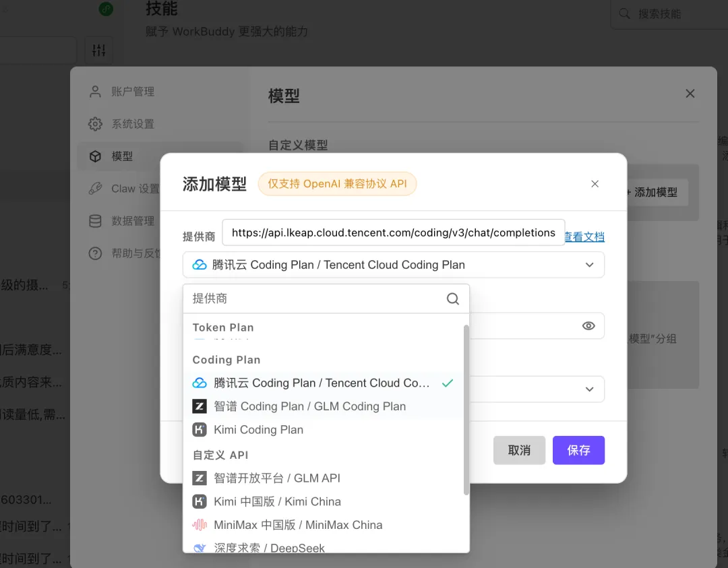Click the wrench icon of Claw 设置

pyautogui.click(x=95, y=189)
